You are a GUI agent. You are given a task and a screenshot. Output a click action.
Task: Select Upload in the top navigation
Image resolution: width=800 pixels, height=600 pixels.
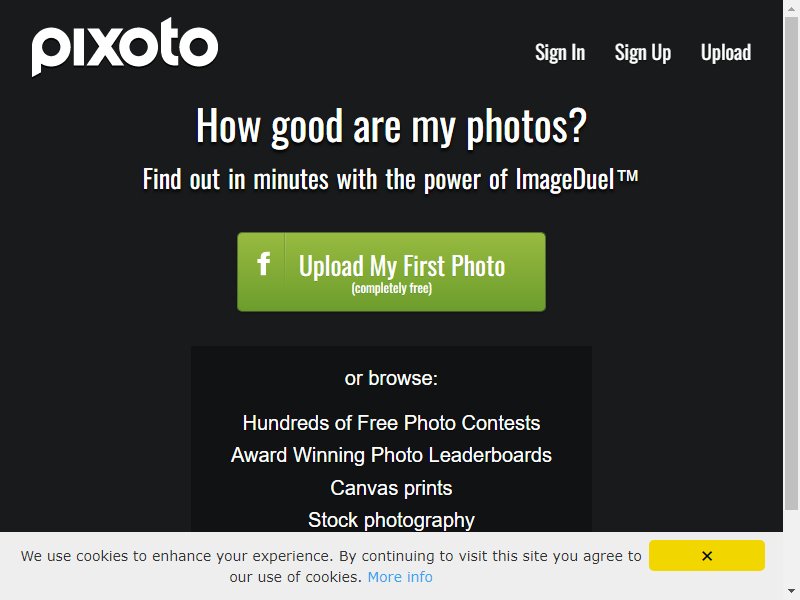(x=726, y=53)
